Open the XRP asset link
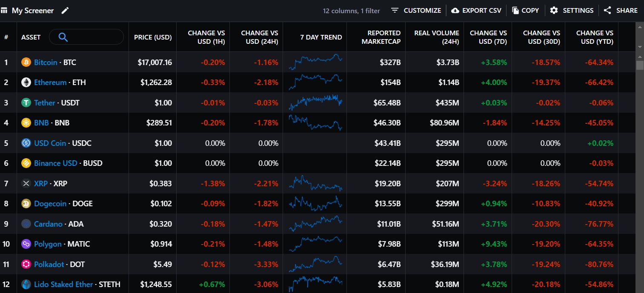This screenshot has width=644, height=293. click(41, 184)
